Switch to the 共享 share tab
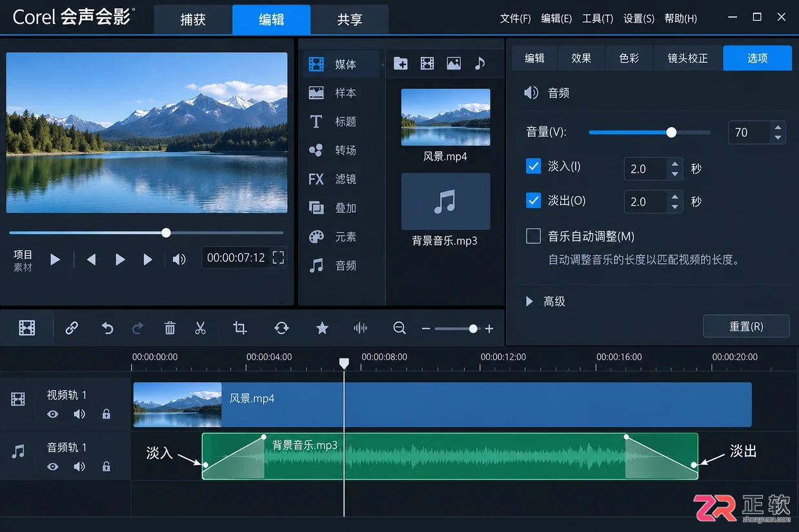This screenshot has width=799, height=532. [350, 19]
